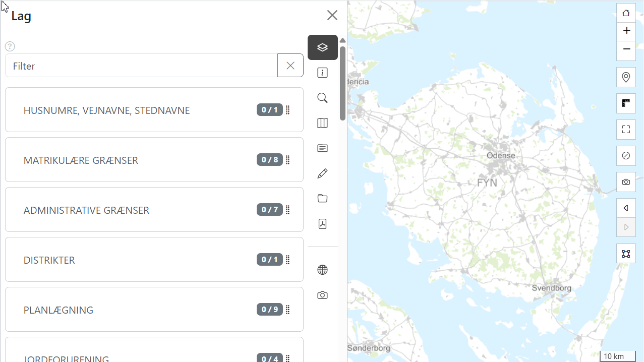Toggle fullscreen map view
This screenshot has width=644, height=362.
tap(626, 130)
